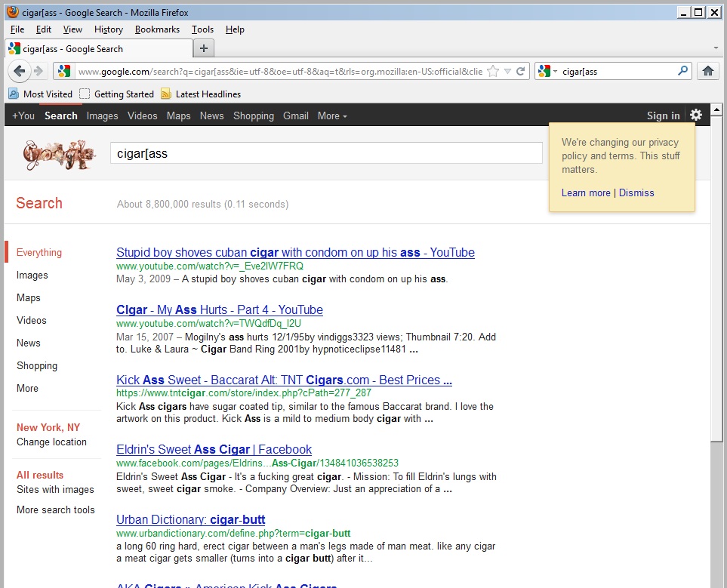Open the Tools menu
This screenshot has width=727, height=588.
pyautogui.click(x=202, y=29)
